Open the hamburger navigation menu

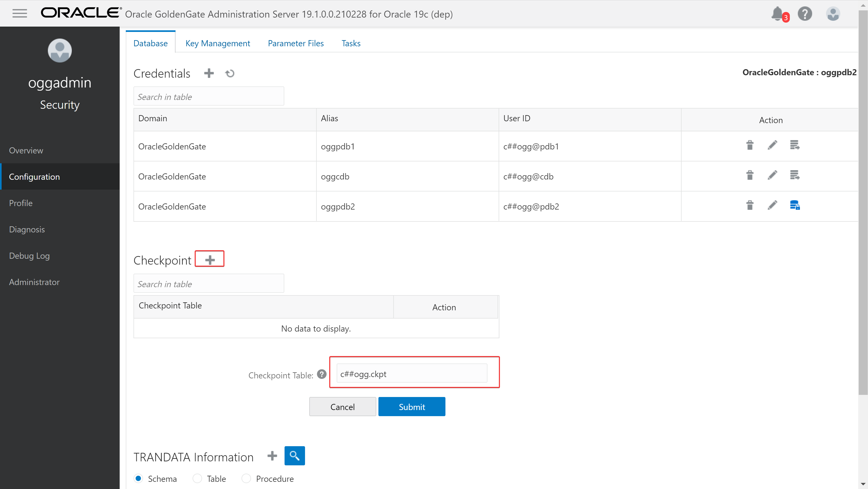[x=19, y=14]
